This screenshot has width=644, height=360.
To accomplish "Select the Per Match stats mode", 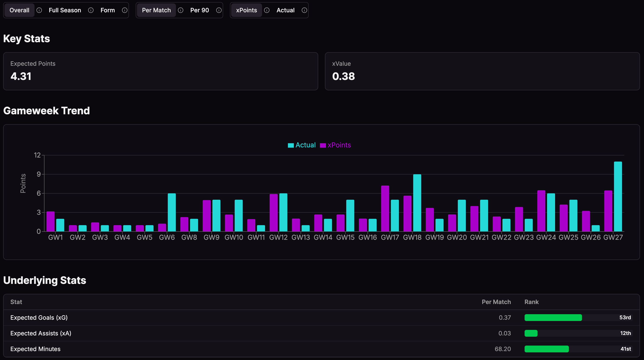I will [156, 10].
